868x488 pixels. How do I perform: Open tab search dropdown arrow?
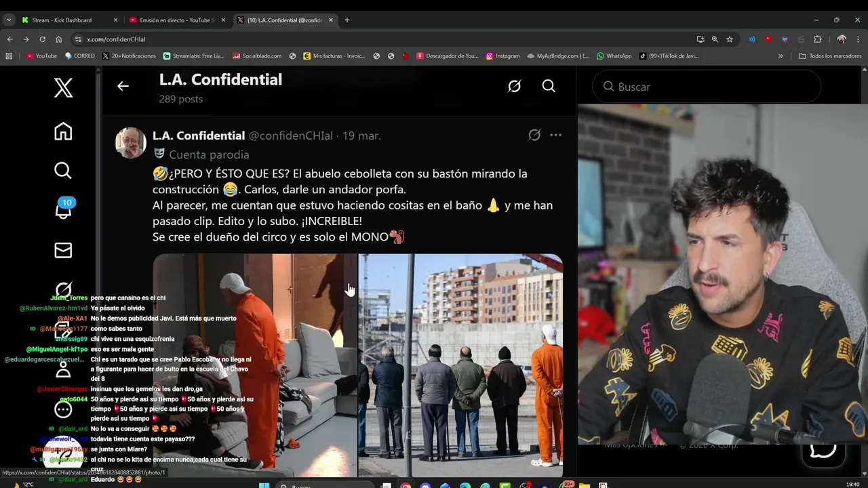tap(9, 20)
